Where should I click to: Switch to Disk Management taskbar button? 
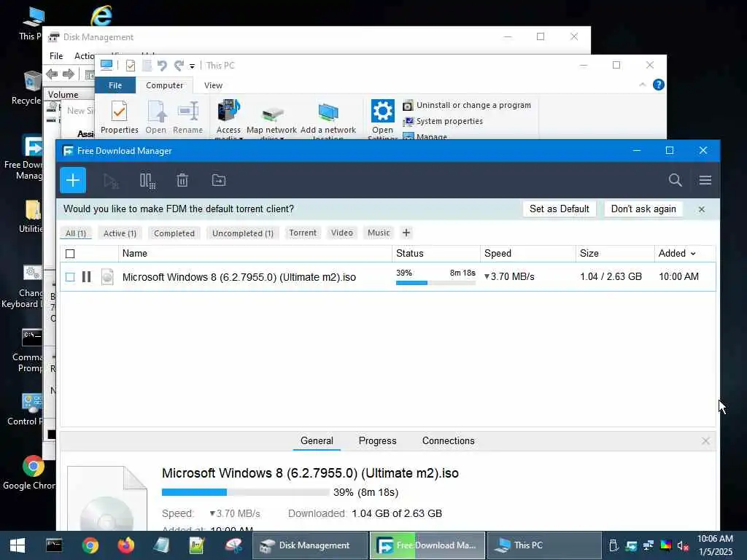pyautogui.click(x=309, y=545)
